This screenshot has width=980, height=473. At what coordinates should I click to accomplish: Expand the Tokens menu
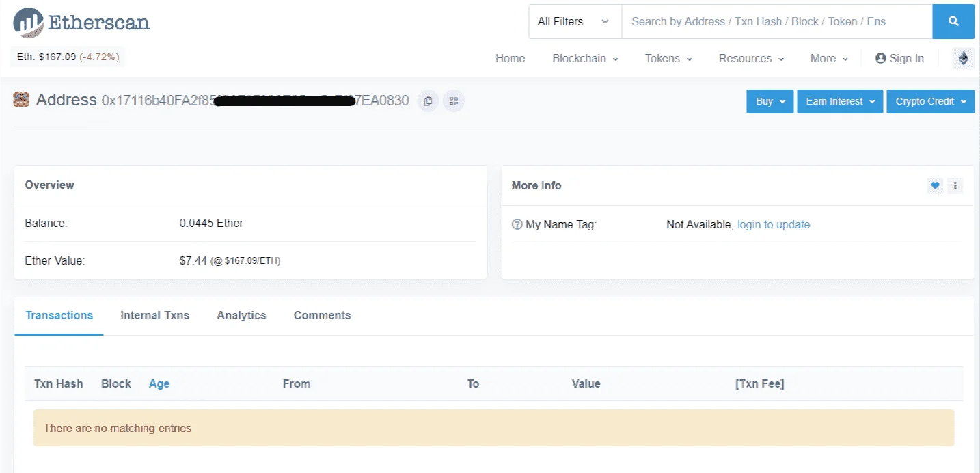point(669,59)
